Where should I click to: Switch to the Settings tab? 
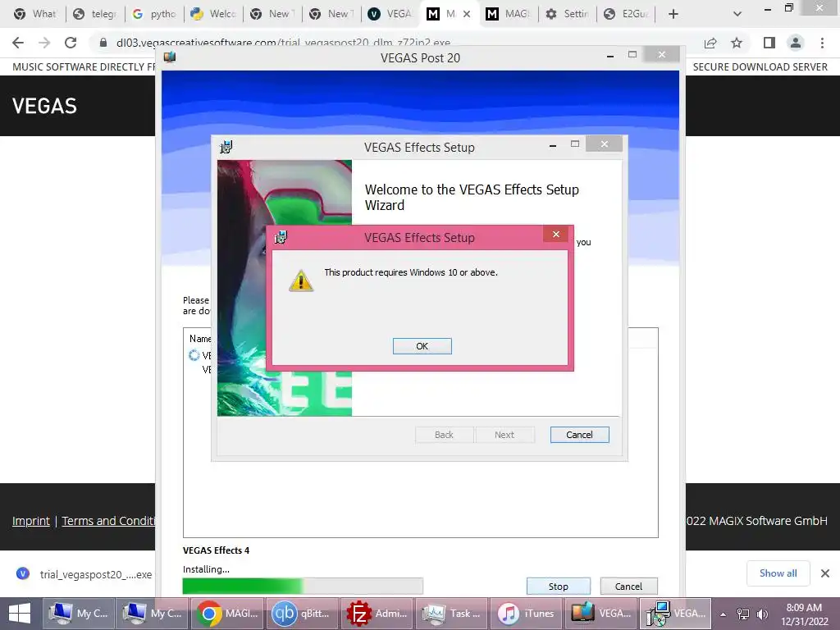tap(568, 14)
